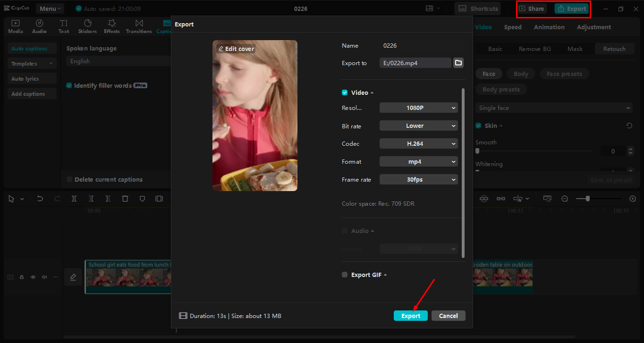644x343 pixels.
Task: Mute the caption track audio
Action: pyautogui.click(x=44, y=277)
